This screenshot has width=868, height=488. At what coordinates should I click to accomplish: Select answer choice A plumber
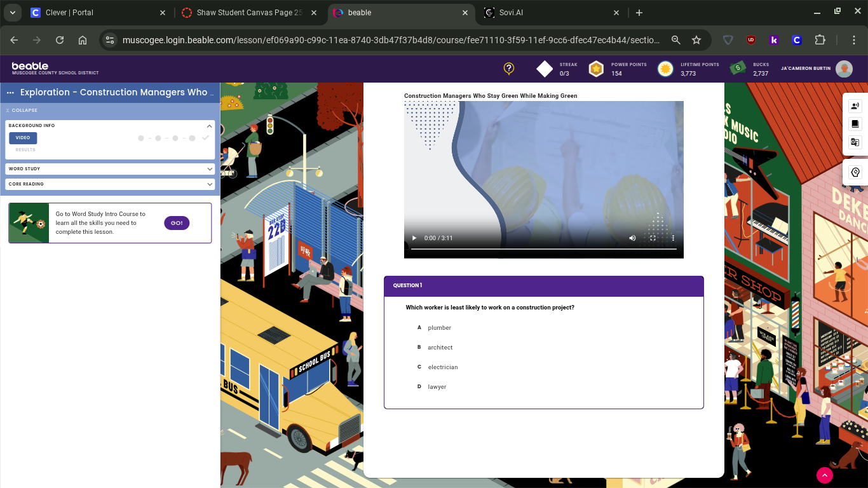click(x=439, y=327)
